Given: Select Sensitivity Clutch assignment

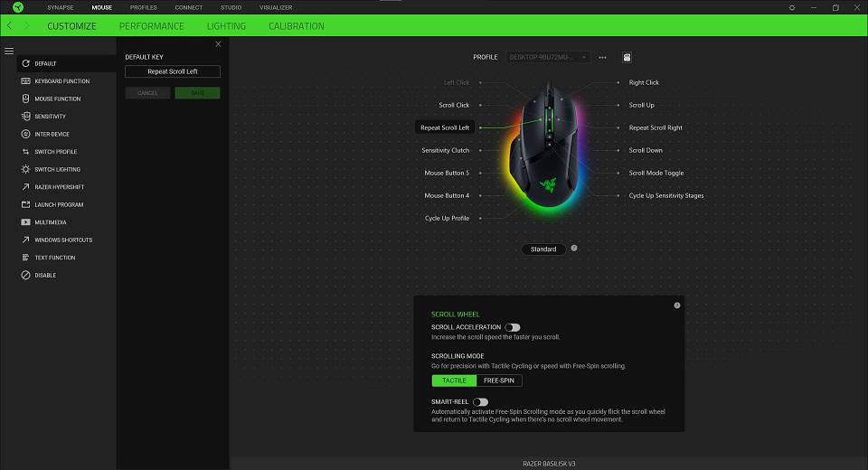Looking at the screenshot, I should 446,151.
